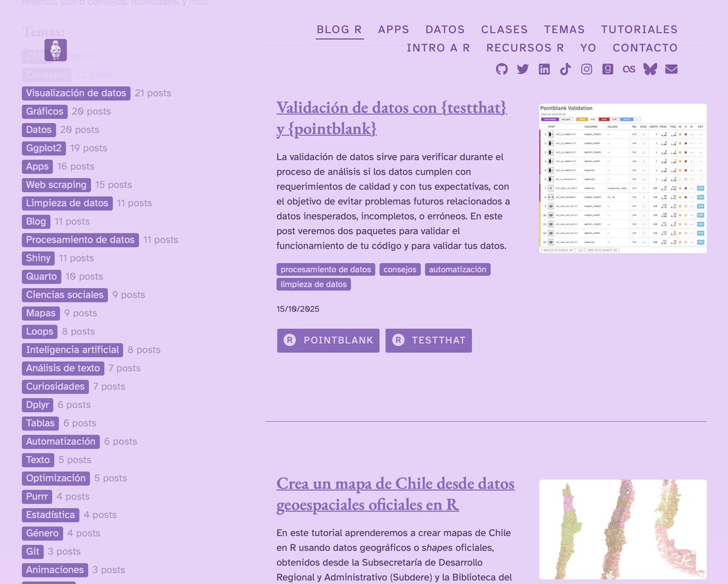Open the TUTORIALES navigation item
The height and width of the screenshot is (584, 728).
pos(639,29)
